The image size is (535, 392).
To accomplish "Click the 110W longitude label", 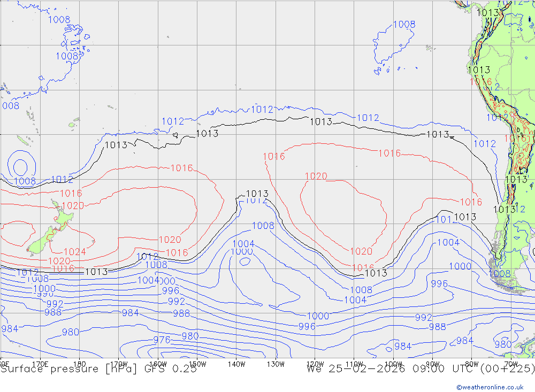I will click(x=354, y=364).
